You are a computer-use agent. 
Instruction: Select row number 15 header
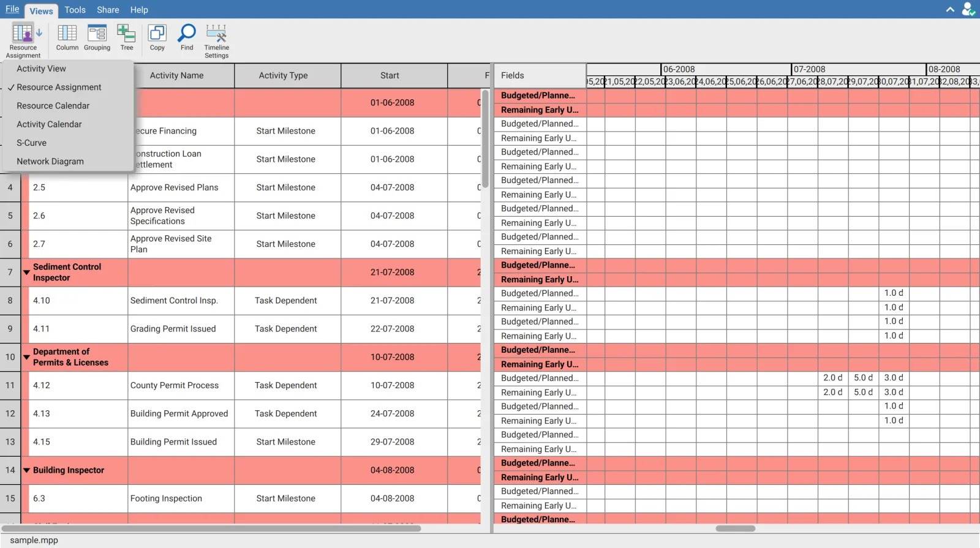click(x=10, y=498)
